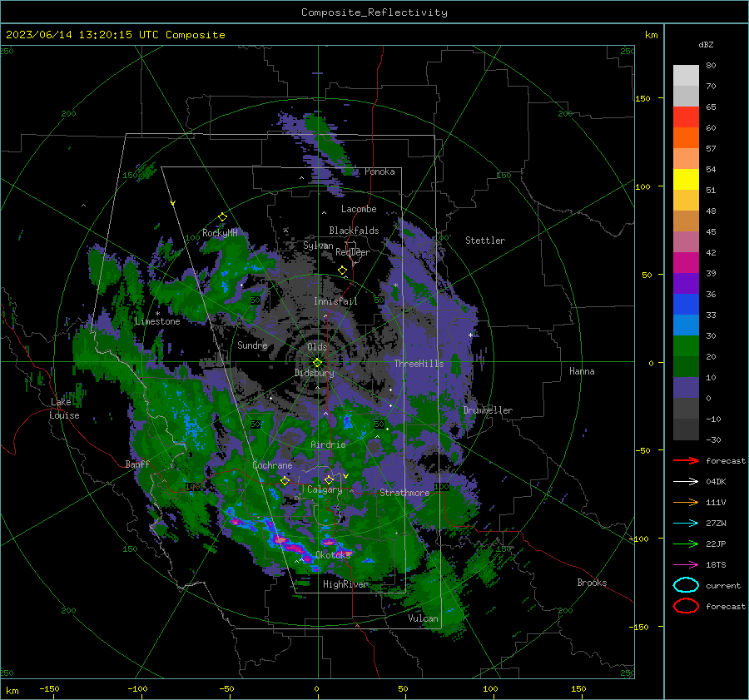Click the ThreeHills town label

pyautogui.click(x=419, y=364)
